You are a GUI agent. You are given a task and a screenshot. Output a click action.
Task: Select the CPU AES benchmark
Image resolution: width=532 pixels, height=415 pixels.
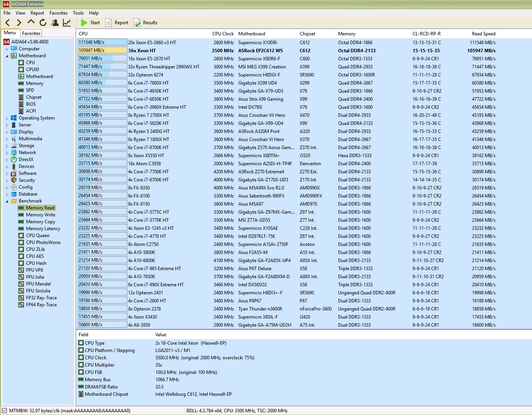point(35,256)
